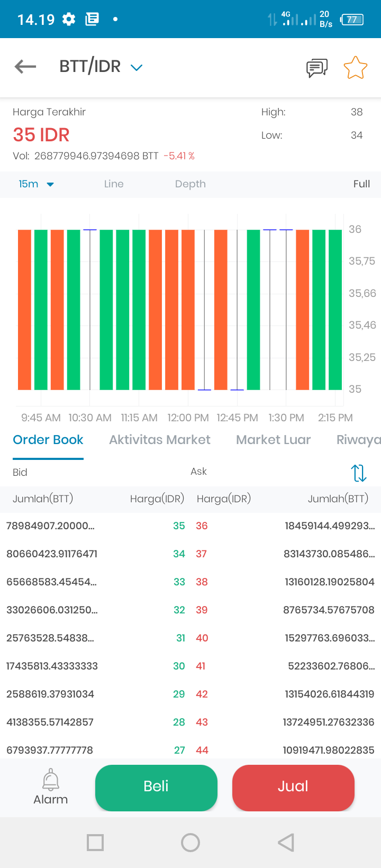Image resolution: width=381 pixels, height=868 pixels.
Task: Tap the Android home circle button
Action: [190, 842]
